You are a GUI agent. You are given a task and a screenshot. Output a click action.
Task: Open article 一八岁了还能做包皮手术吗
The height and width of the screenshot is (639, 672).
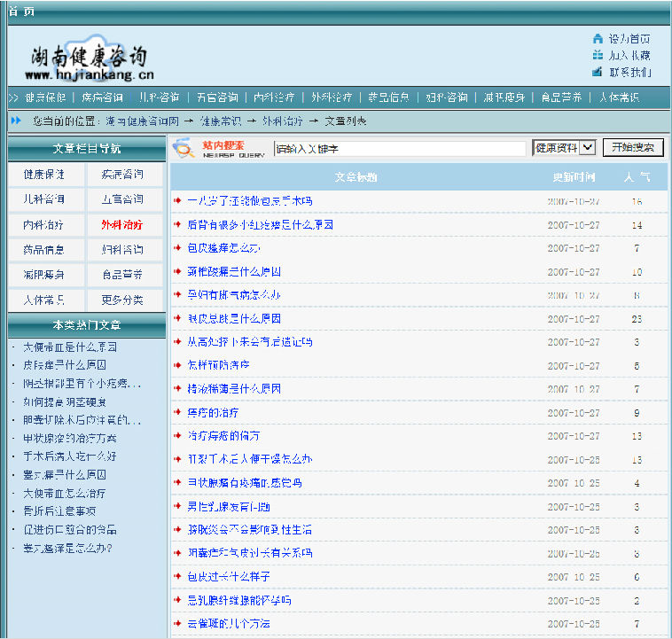coord(250,200)
